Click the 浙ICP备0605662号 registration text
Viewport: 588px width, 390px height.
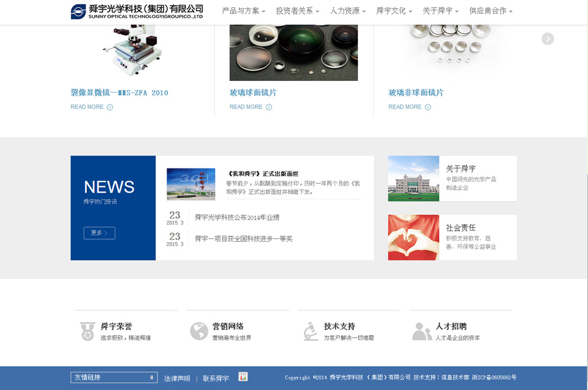(494, 377)
